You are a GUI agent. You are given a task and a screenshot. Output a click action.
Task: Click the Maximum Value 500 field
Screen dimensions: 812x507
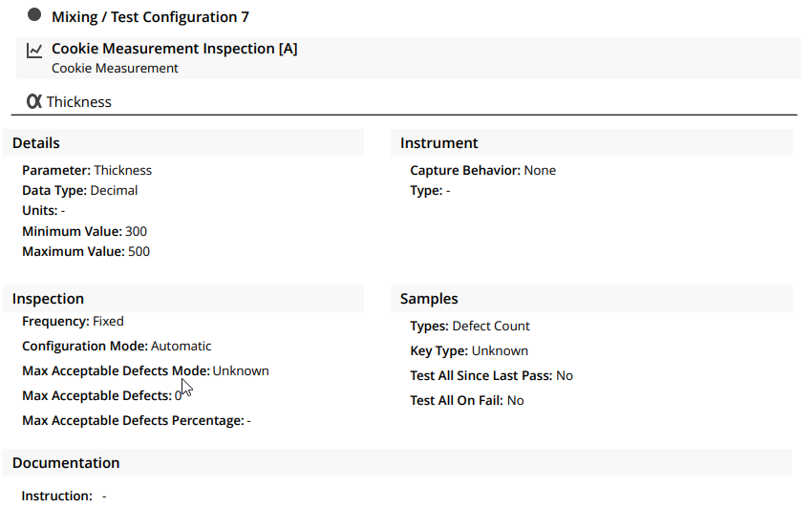tap(86, 251)
